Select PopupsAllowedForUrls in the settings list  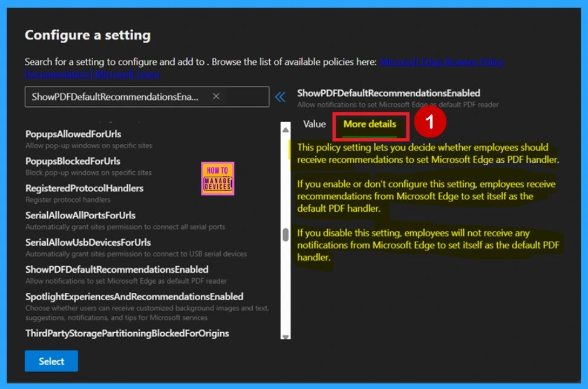73,134
